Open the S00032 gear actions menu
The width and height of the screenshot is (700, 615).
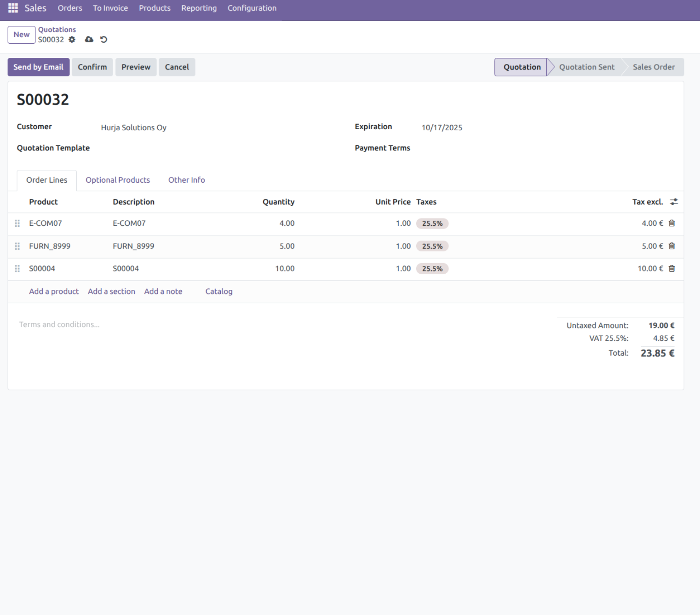(x=72, y=40)
